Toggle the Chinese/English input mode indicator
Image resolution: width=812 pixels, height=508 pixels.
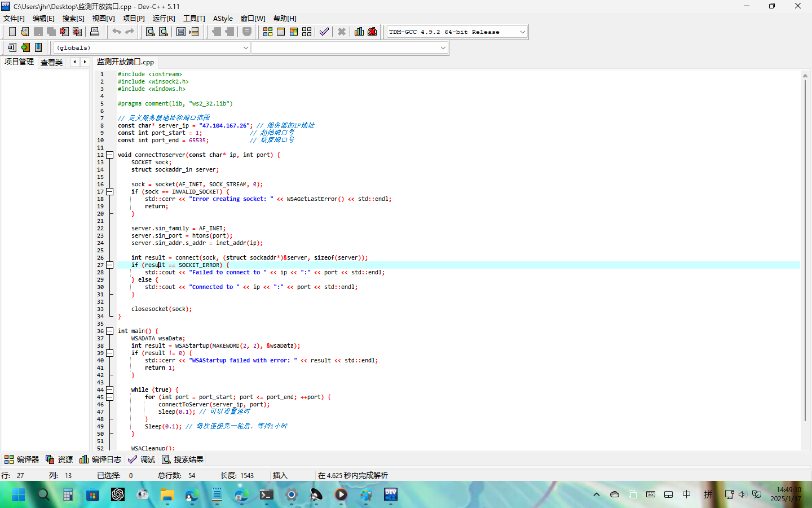686,494
